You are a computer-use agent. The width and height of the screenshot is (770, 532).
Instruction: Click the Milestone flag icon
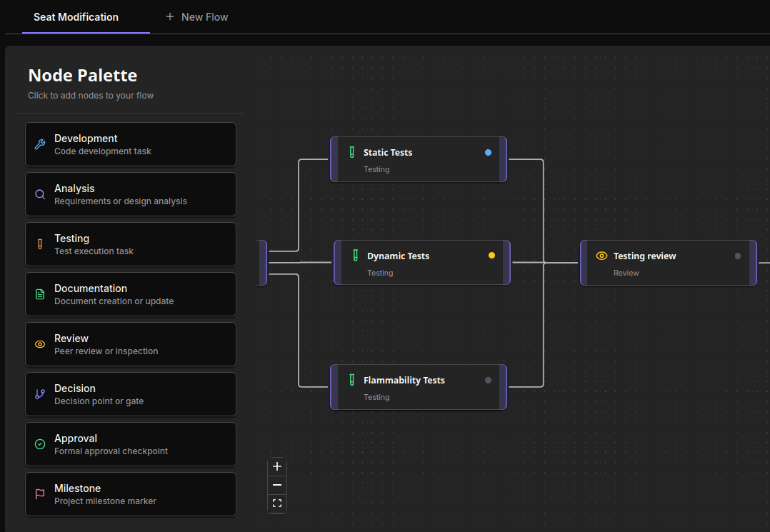pos(39,493)
